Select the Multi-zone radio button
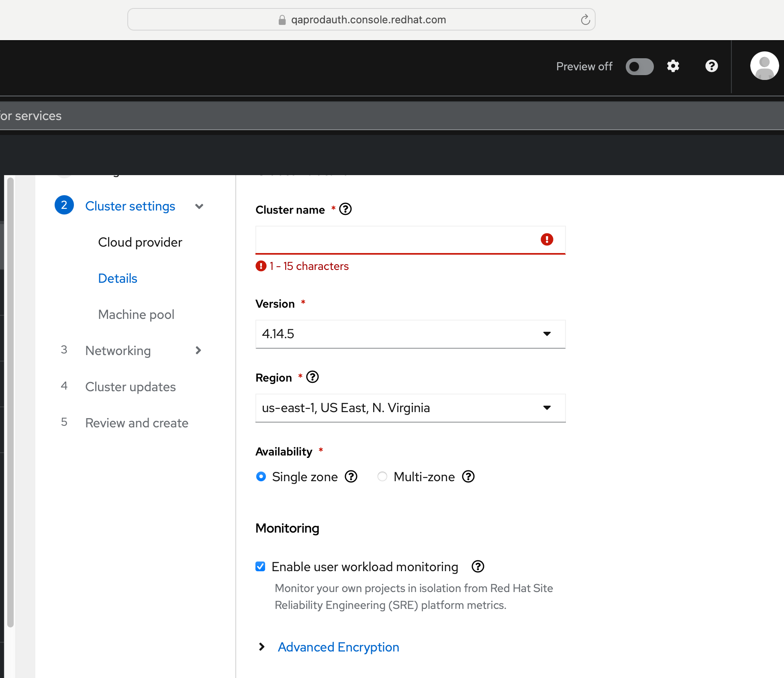The image size is (784, 678). click(382, 477)
